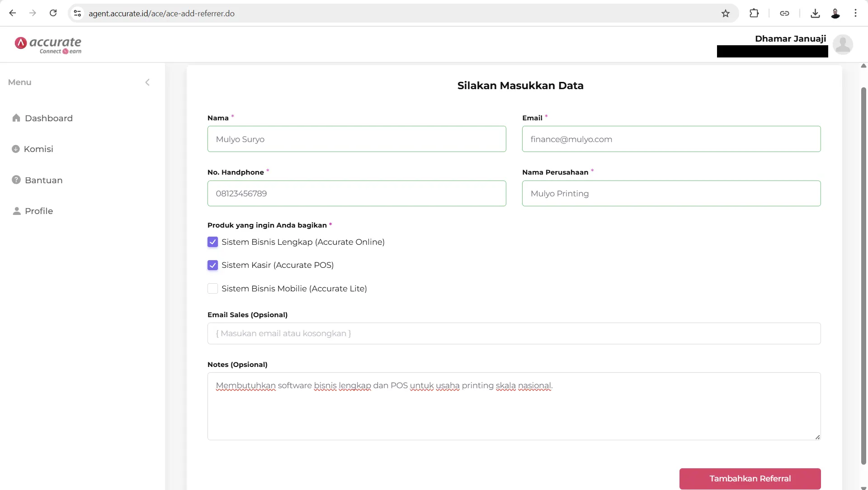Submit with the Tambahkan Referral button

click(750, 479)
